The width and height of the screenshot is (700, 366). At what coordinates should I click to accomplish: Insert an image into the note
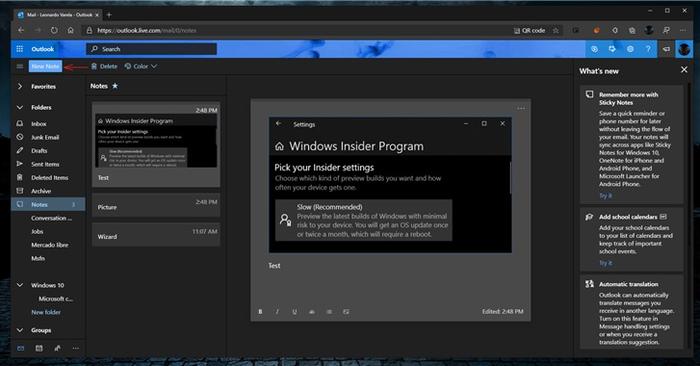[346, 312]
